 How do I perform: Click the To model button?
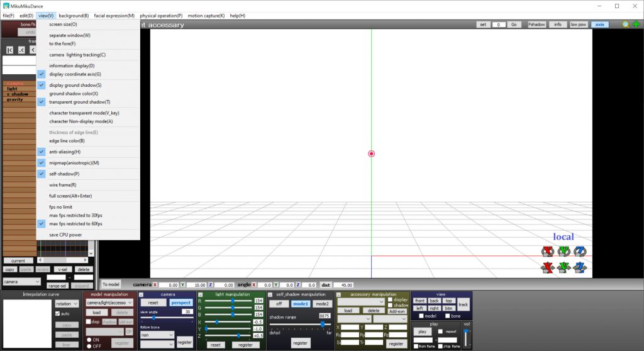tap(111, 284)
